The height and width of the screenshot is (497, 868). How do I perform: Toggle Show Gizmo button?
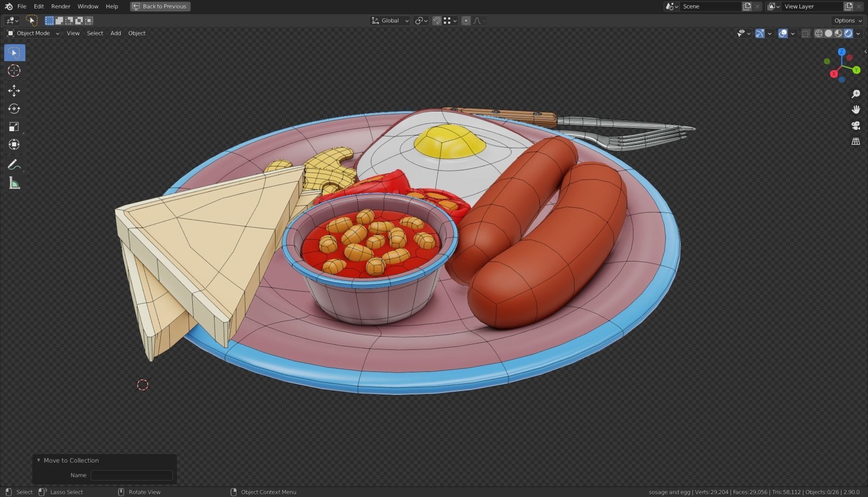[760, 33]
